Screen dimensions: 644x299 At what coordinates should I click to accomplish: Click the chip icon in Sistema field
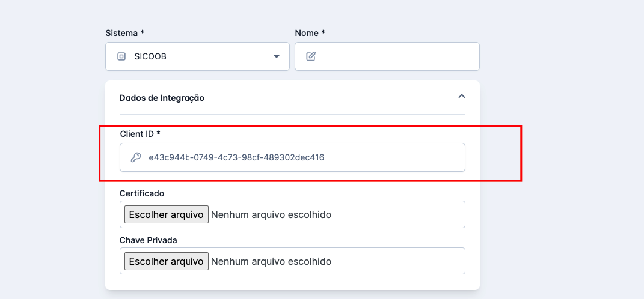coord(121,56)
